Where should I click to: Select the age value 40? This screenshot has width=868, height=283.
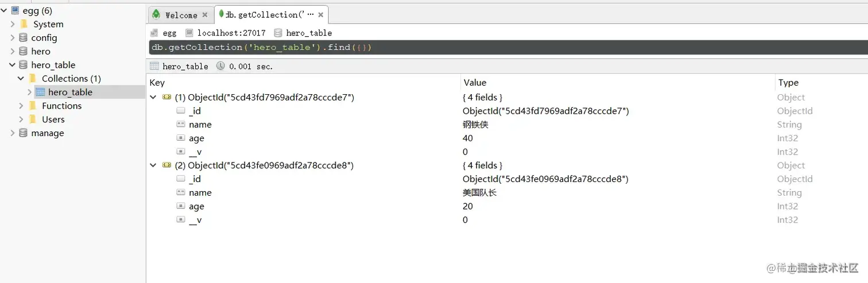click(x=468, y=138)
